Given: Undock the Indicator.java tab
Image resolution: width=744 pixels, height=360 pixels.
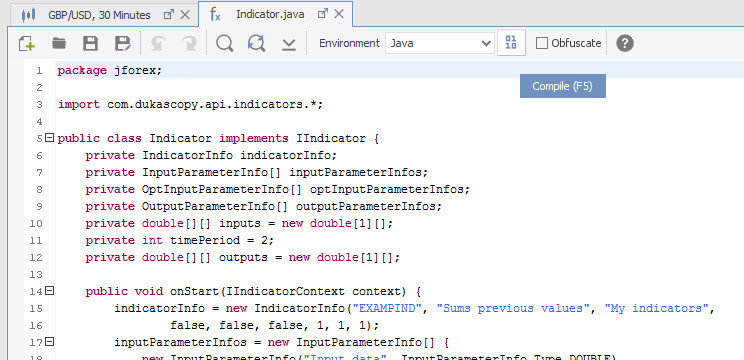Looking at the screenshot, I should pyautogui.click(x=323, y=14).
